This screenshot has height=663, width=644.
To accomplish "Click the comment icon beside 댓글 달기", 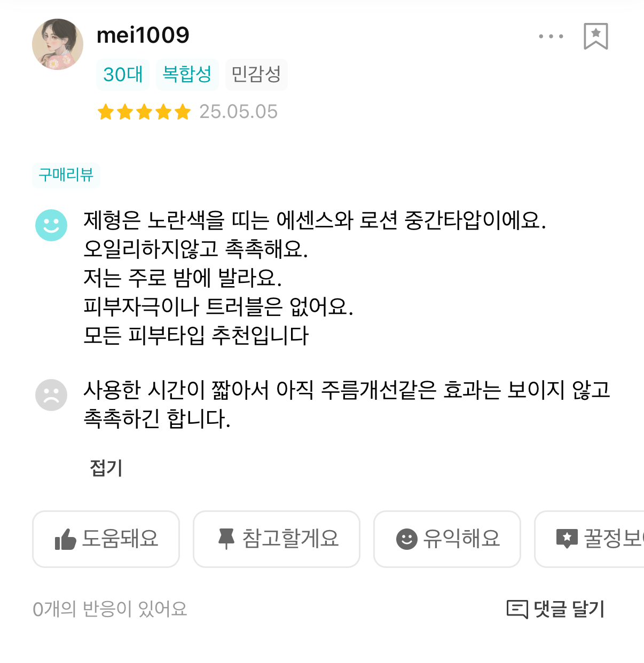I will [x=517, y=609].
